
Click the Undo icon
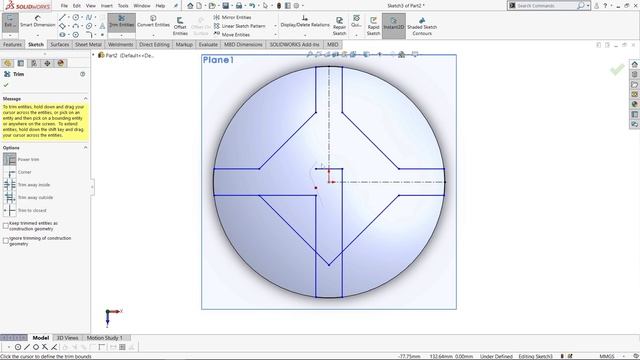[x=252, y=6]
